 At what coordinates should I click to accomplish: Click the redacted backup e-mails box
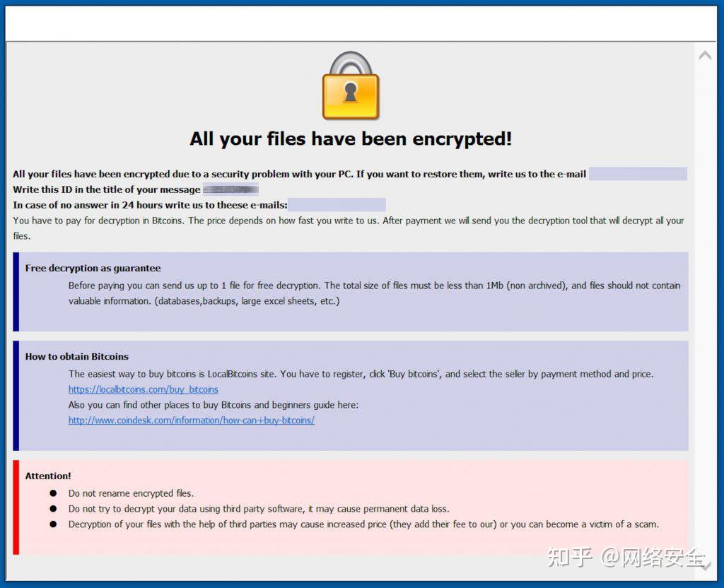[x=337, y=205]
